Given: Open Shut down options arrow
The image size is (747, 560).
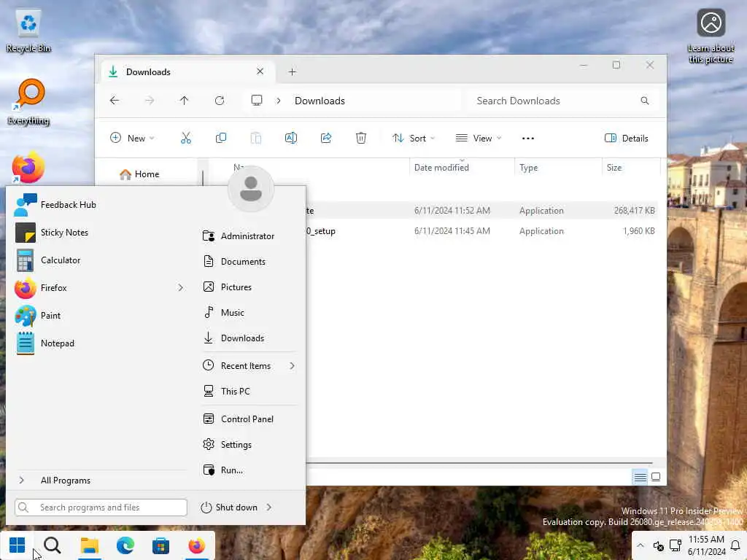Looking at the screenshot, I should click(269, 507).
